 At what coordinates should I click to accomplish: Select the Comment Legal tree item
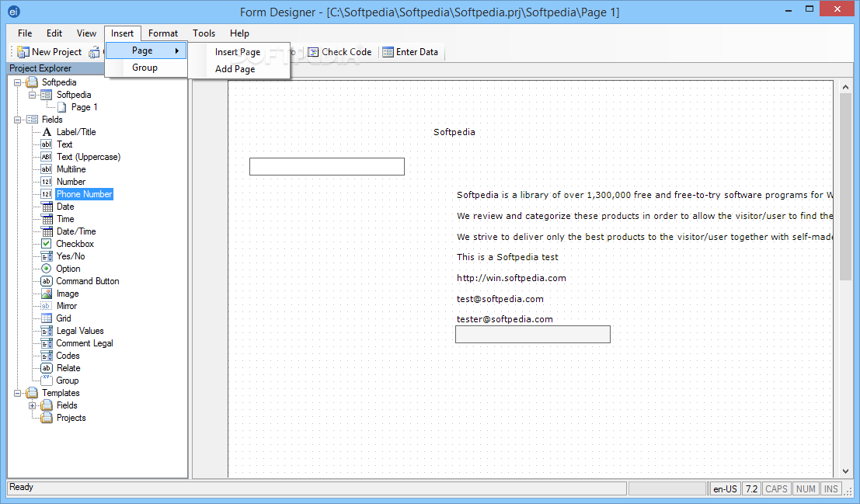click(x=85, y=343)
